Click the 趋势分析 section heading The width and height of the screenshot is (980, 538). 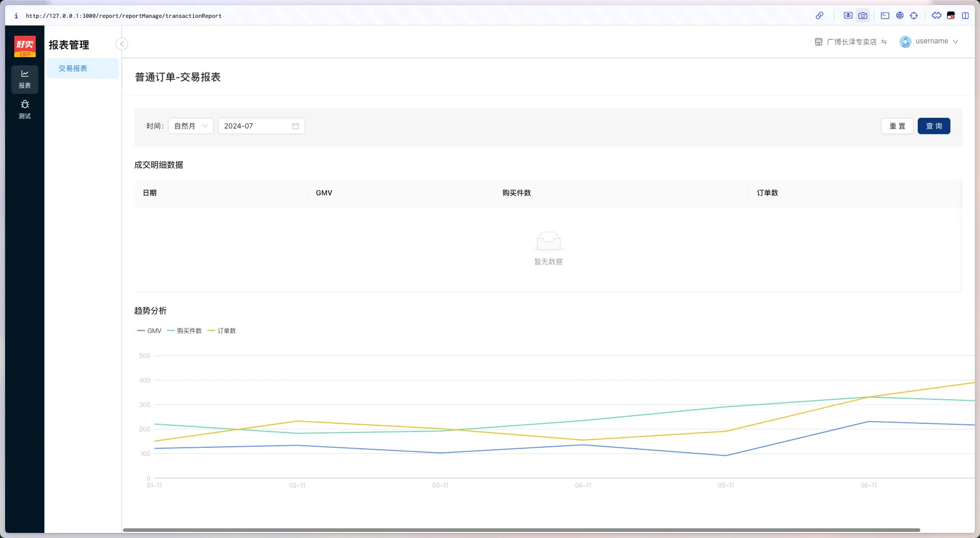pyautogui.click(x=151, y=311)
